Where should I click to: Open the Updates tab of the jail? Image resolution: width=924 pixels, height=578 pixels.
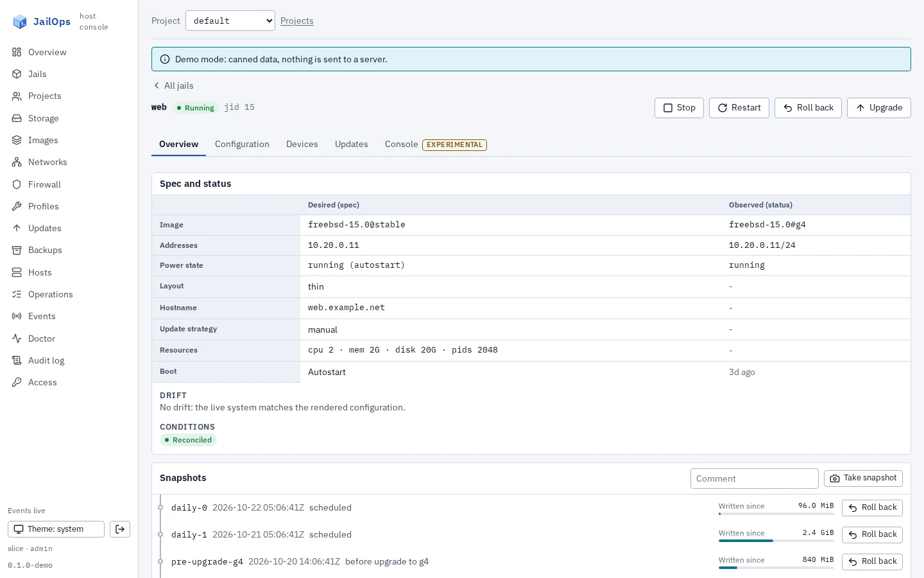(x=352, y=144)
